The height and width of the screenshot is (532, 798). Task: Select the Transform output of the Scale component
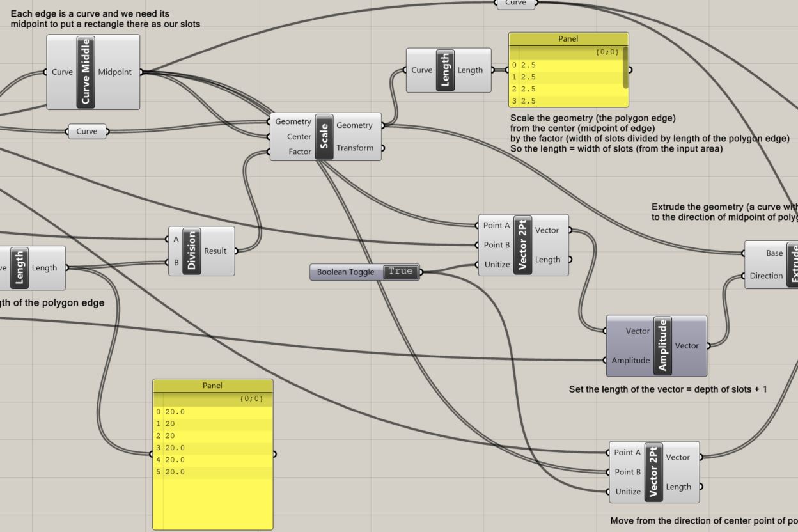[x=355, y=148]
